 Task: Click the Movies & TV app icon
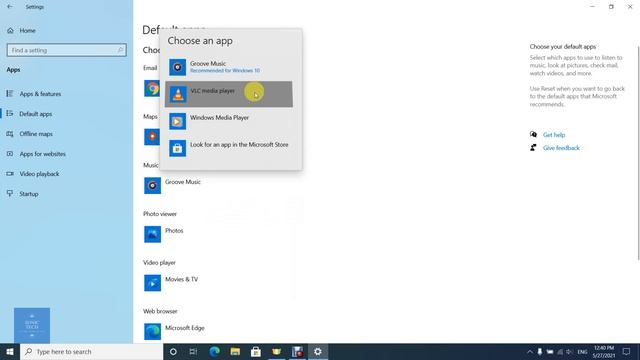[x=152, y=283]
